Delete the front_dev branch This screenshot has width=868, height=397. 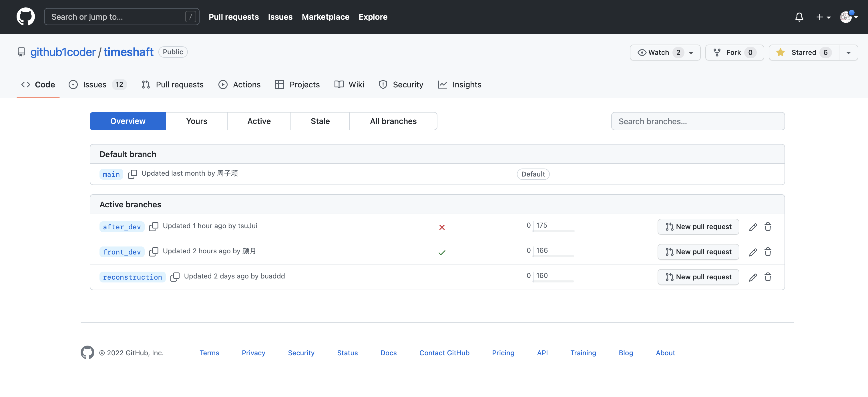[768, 252]
